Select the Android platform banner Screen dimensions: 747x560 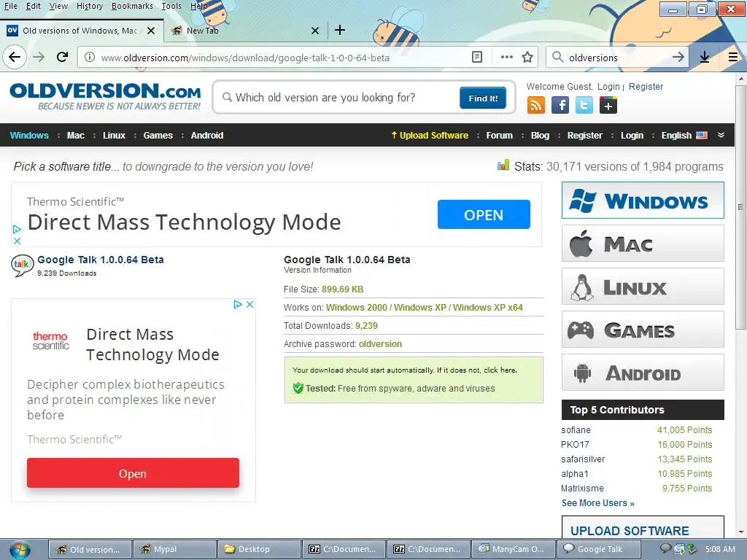point(643,373)
